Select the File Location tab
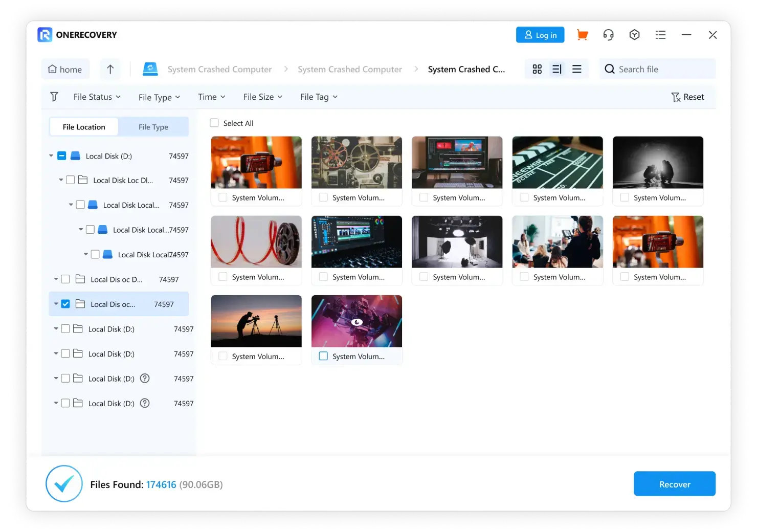The width and height of the screenshot is (757, 532). pyautogui.click(x=84, y=127)
